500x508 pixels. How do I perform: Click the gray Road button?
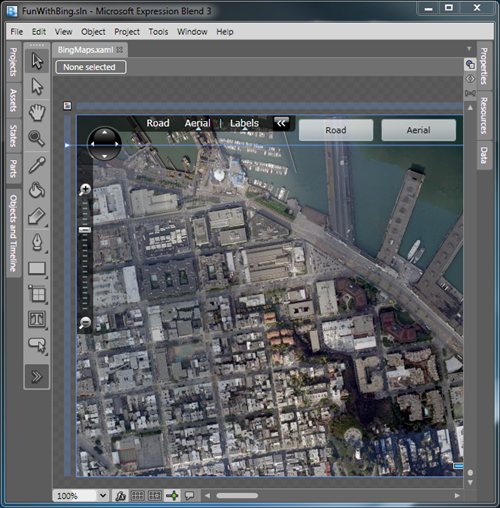click(336, 130)
